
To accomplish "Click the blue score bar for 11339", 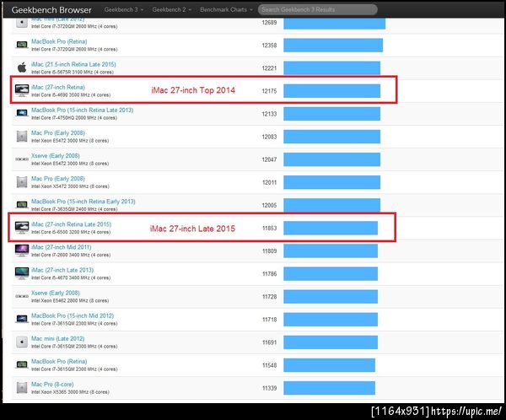I will pyautogui.click(x=329, y=388).
